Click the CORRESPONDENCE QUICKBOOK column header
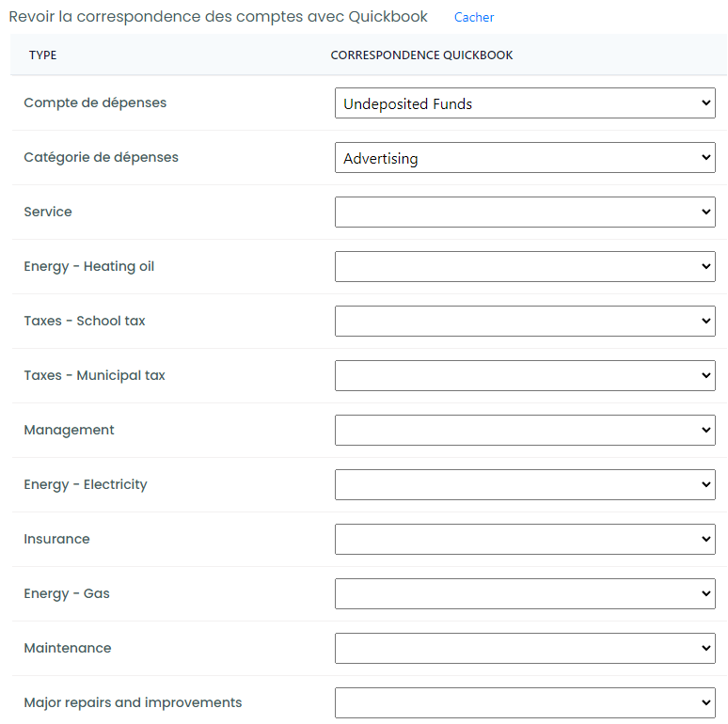The height and width of the screenshot is (724, 728). 421,55
